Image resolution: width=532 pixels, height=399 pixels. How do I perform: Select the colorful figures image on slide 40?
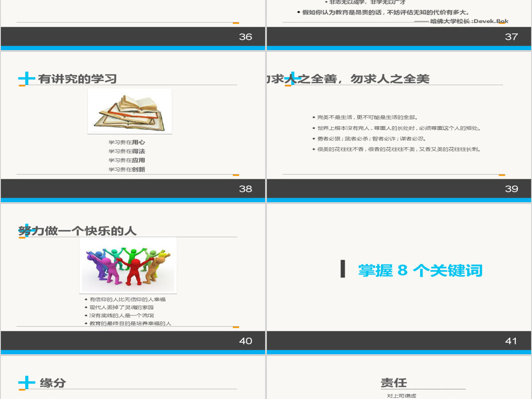tap(128, 265)
